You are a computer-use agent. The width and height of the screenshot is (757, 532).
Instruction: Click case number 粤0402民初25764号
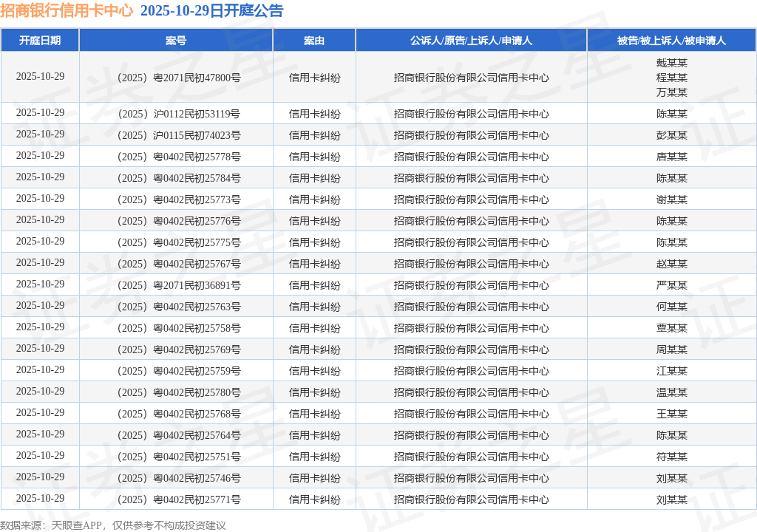pyautogui.click(x=197, y=435)
